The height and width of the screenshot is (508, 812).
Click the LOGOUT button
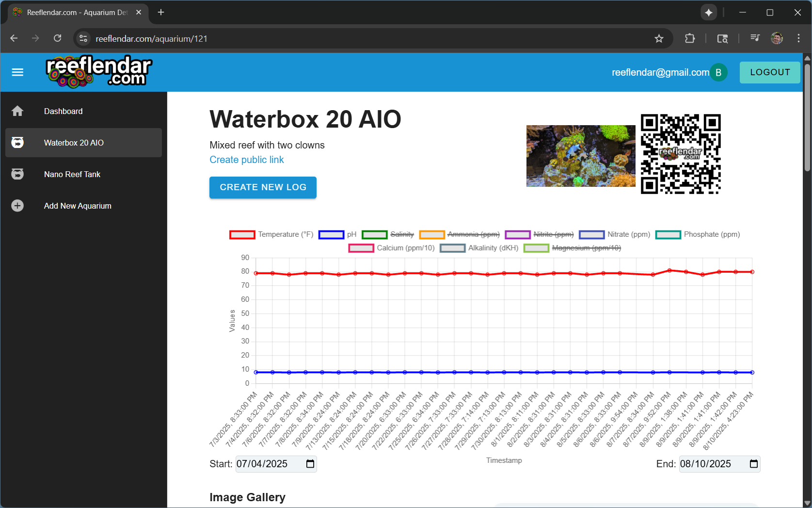[770, 72]
